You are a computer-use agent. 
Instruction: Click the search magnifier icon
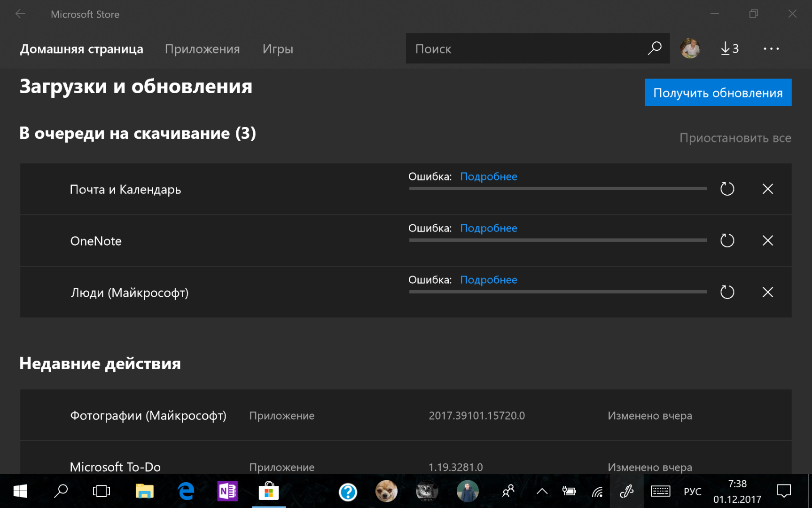[x=655, y=48]
